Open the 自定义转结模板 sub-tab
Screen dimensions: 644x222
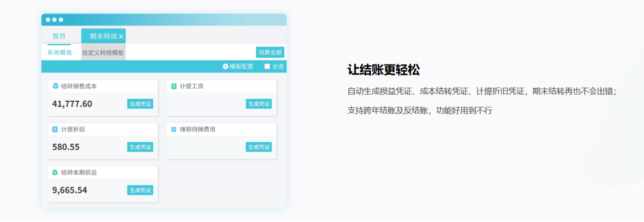pyautogui.click(x=103, y=53)
